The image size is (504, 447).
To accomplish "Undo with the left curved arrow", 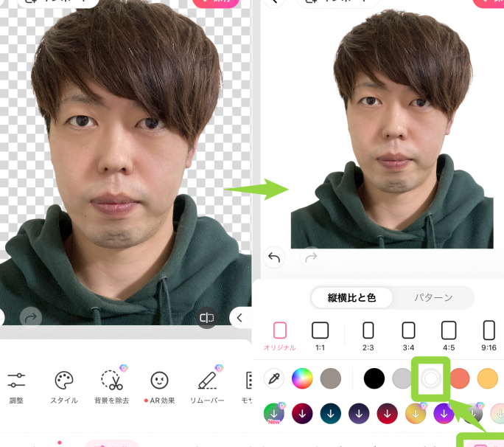I will pyautogui.click(x=274, y=257).
